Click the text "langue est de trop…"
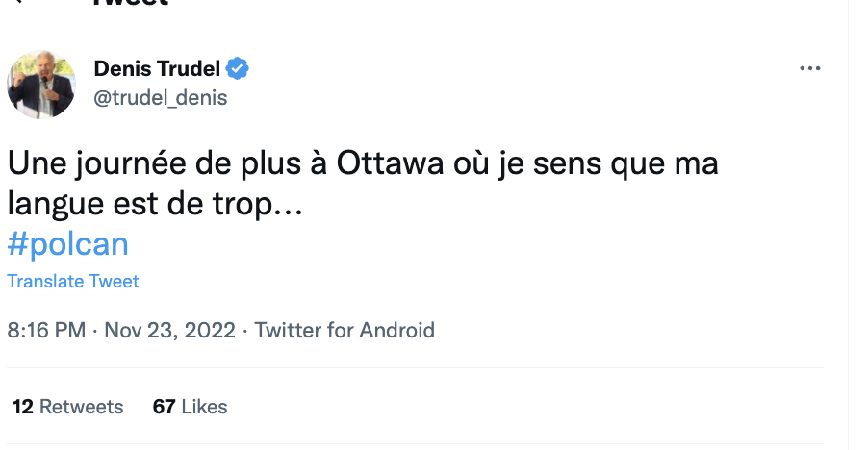868x450 pixels. tap(155, 204)
